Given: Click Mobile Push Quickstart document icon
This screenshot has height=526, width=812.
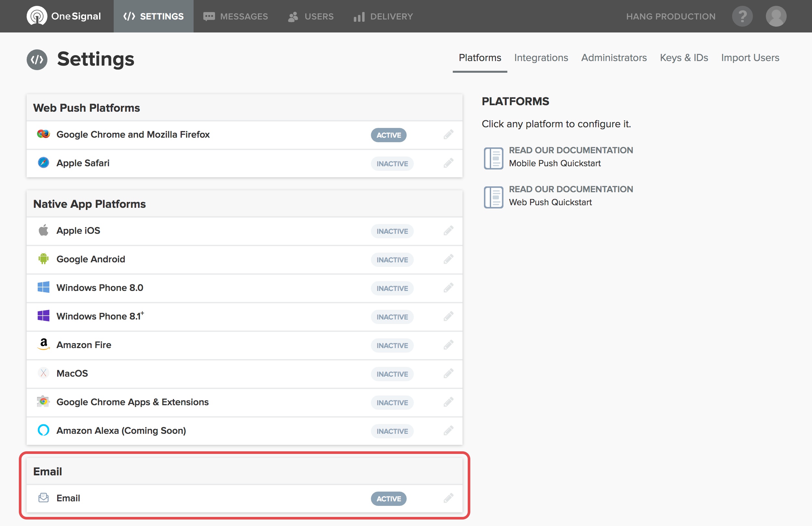Looking at the screenshot, I should tap(493, 158).
